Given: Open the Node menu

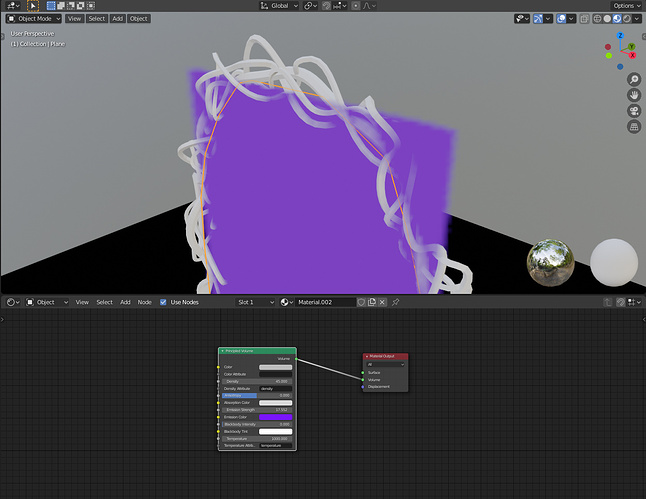Looking at the screenshot, I should (x=145, y=302).
